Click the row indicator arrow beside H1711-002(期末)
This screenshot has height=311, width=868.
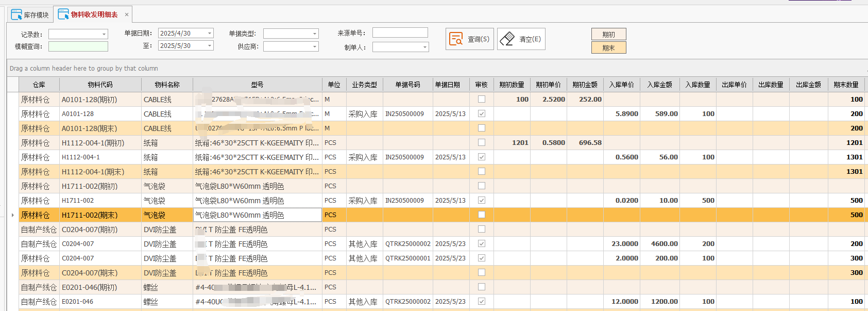[x=13, y=215]
